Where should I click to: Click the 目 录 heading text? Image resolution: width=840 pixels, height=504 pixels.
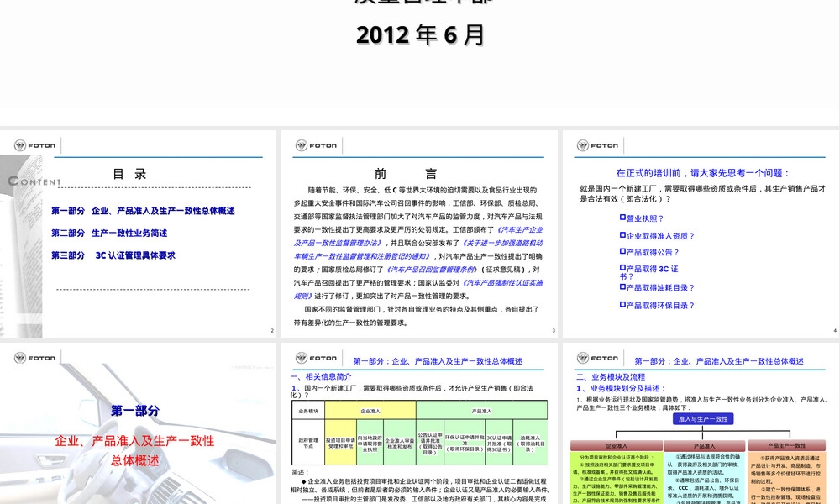click(129, 174)
